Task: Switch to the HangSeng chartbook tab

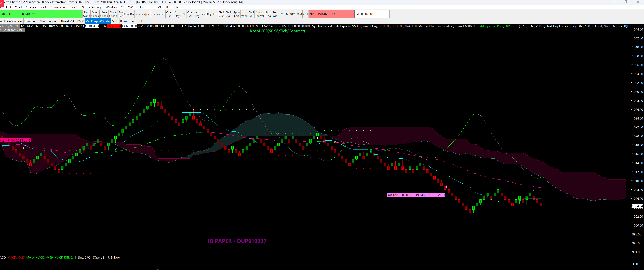Action: [x=31, y=21]
